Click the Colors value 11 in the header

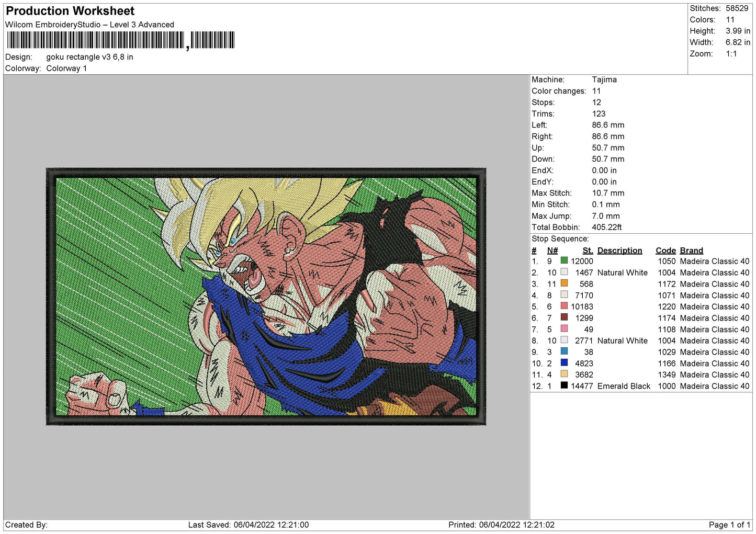click(x=730, y=20)
